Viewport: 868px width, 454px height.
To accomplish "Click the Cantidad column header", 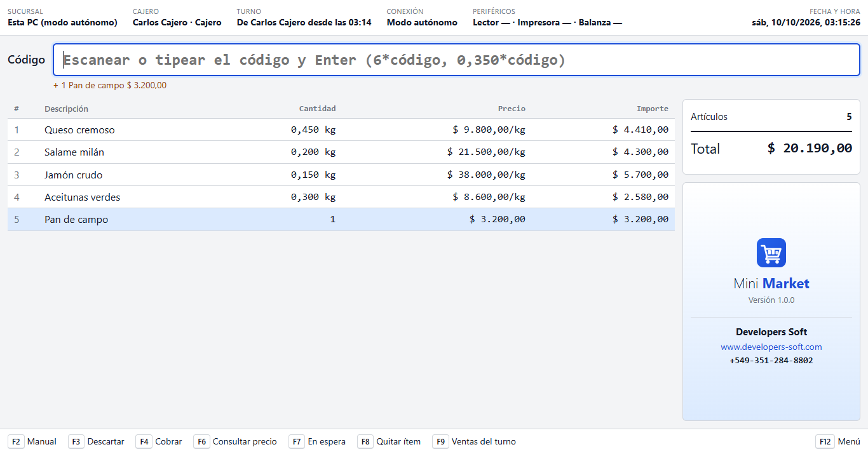I will [318, 109].
